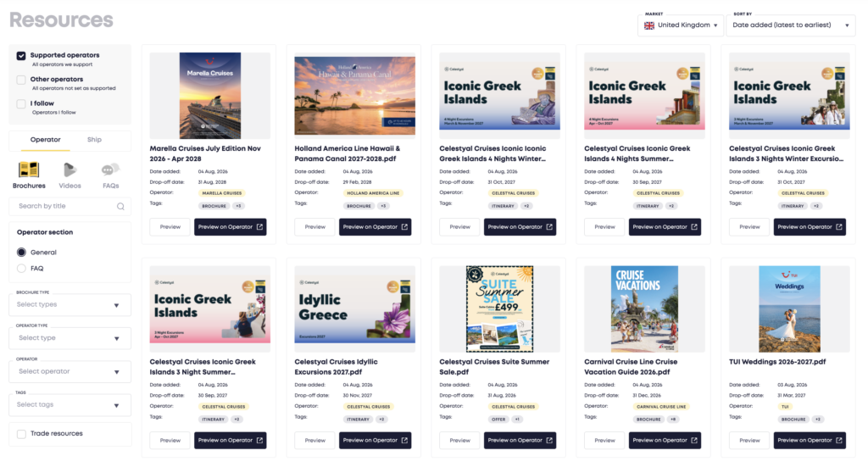Viewport: 868px width, 467px height.
Task: Preview the Celestyal 4 Nights Winter itinerary
Action: tap(459, 227)
